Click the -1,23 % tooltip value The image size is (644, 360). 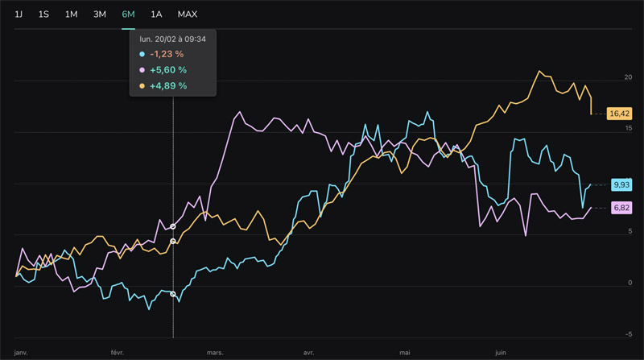[x=167, y=54]
